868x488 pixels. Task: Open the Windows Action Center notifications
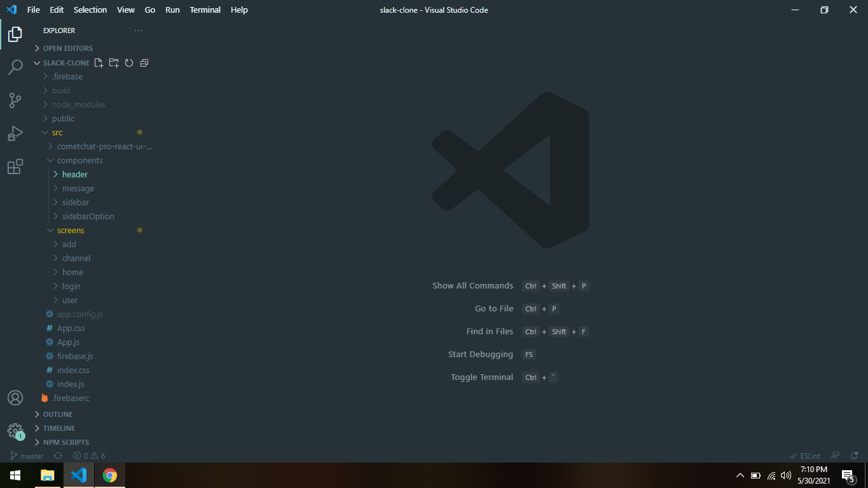[x=848, y=475]
